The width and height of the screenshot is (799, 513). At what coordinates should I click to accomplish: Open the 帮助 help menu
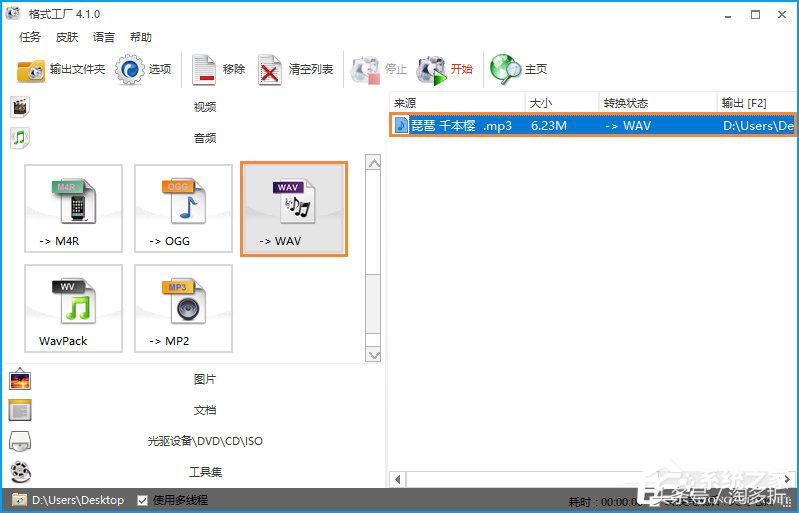coord(141,37)
